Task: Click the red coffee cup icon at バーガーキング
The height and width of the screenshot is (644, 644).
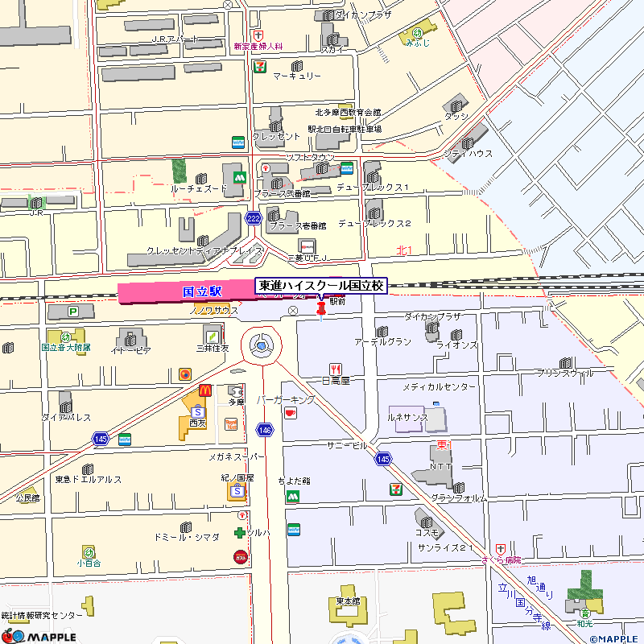Action: (290, 412)
